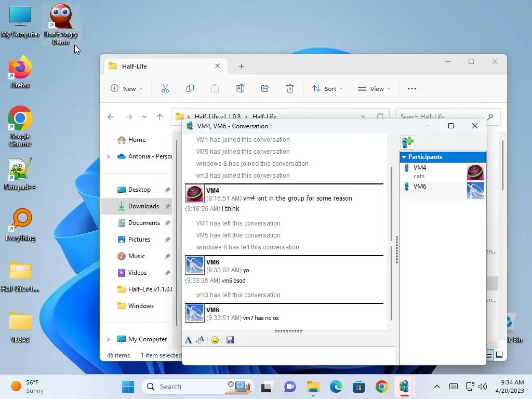Click the save conversation floppy icon
This screenshot has width=532, height=399.
[x=230, y=340]
